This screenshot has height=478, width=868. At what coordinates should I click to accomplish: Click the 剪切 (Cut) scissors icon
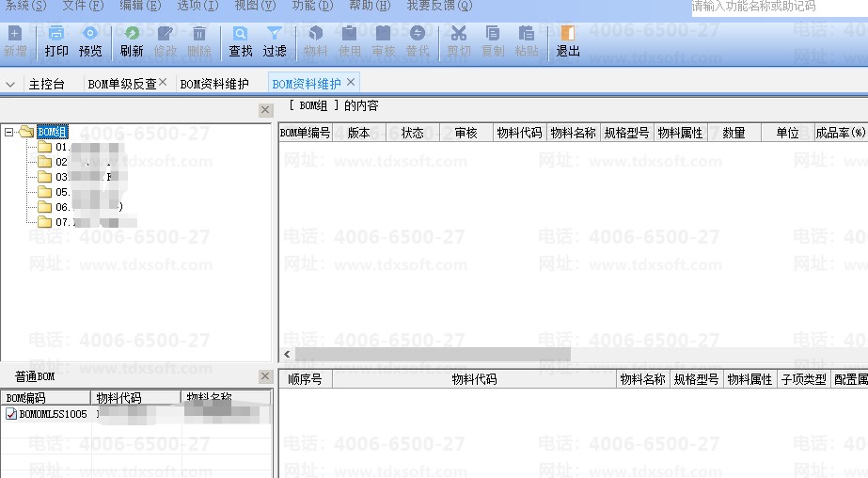[x=459, y=41]
